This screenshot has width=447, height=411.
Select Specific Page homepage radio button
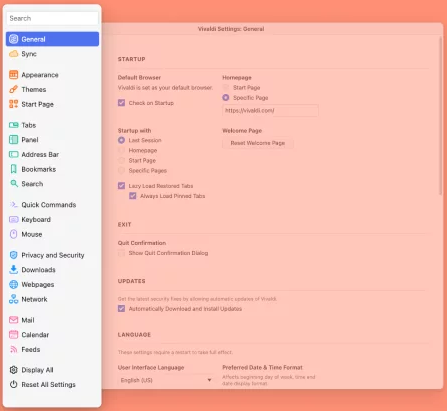226,98
